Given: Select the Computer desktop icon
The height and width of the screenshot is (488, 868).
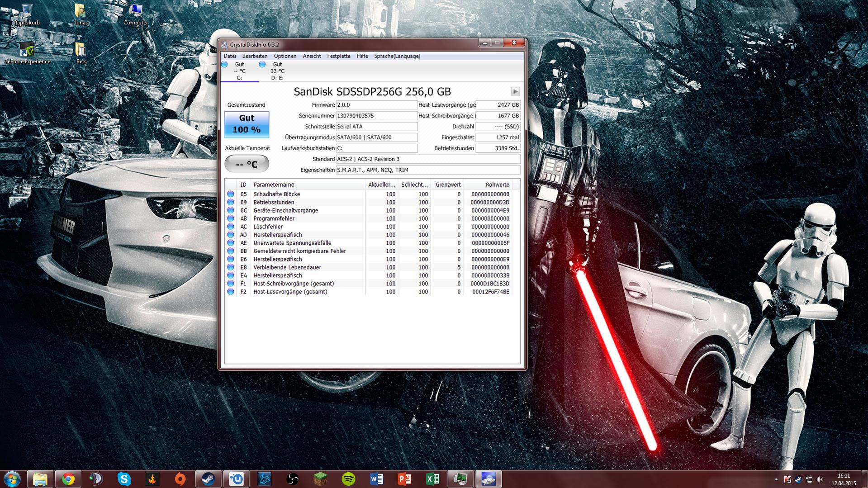Looking at the screenshot, I should click(136, 14).
